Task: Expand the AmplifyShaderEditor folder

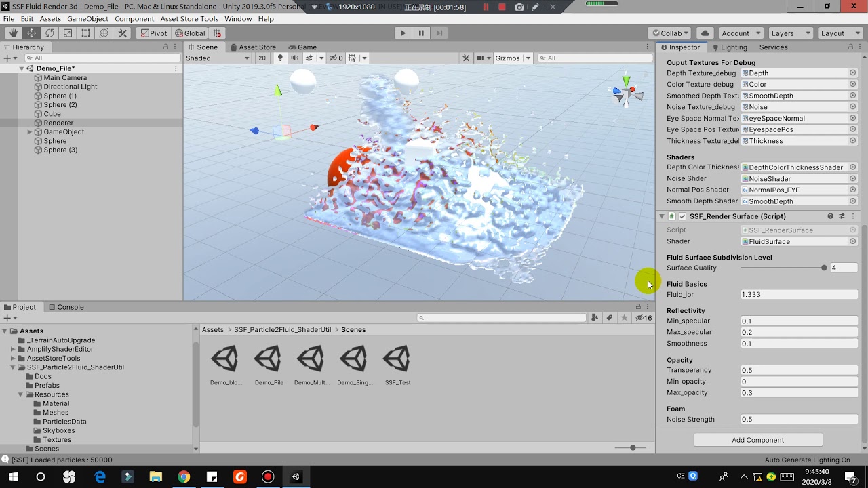Action: pyautogui.click(x=13, y=349)
